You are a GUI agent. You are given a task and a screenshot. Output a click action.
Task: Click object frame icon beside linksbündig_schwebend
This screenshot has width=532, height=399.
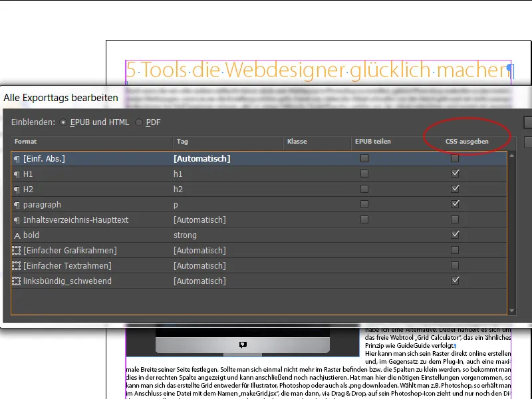(16, 281)
